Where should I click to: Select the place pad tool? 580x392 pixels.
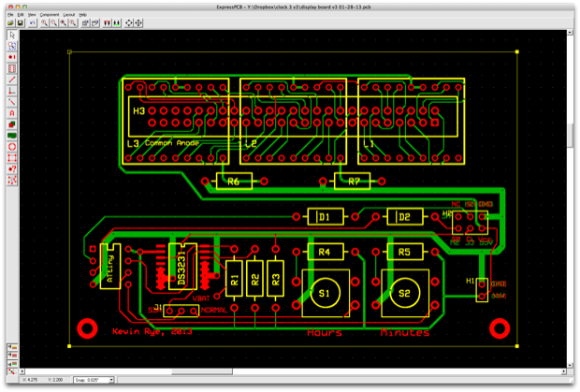coord(12,57)
